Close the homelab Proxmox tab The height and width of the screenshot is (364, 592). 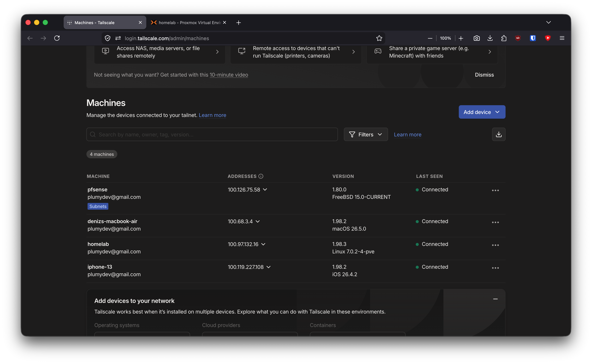224,22
